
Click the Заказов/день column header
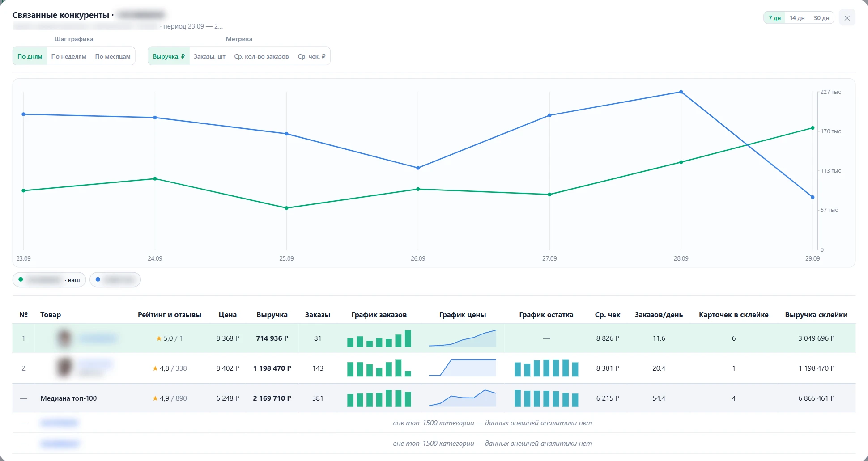(x=659, y=315)
